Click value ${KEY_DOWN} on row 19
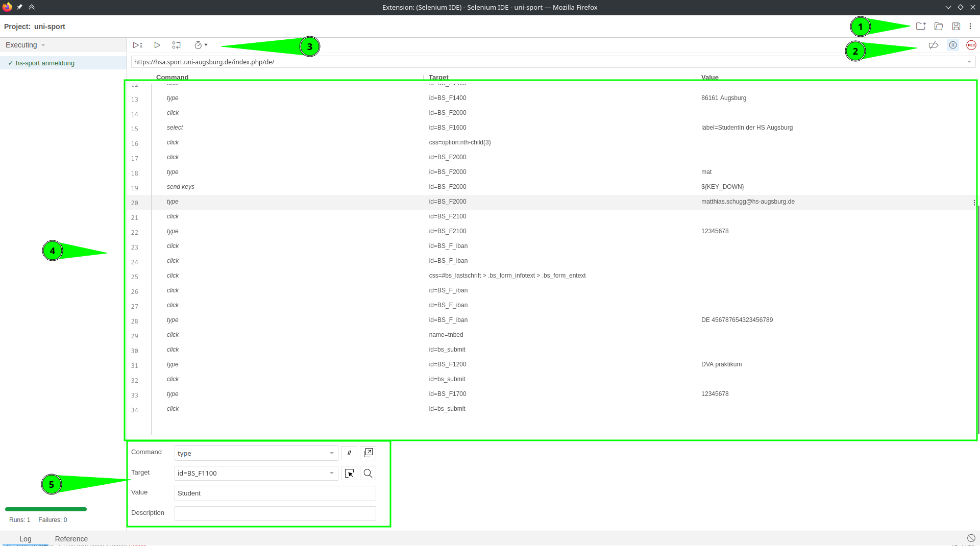 click(x=723, y=187)
